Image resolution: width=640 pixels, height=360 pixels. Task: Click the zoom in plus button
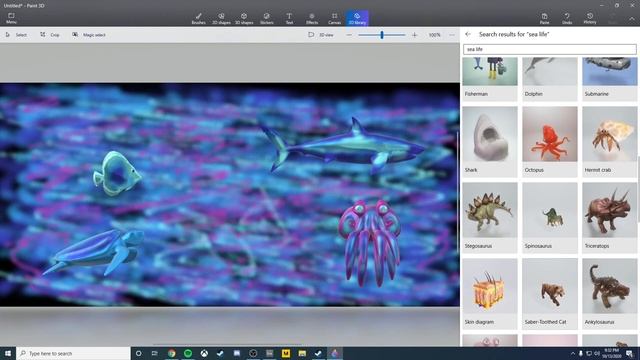(x=414, y=35)
